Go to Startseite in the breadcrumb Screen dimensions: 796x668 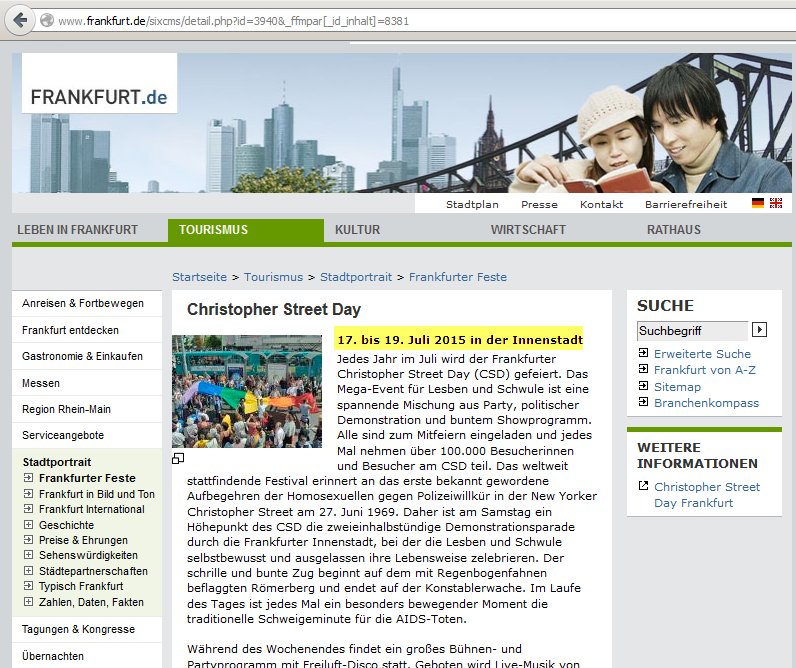tap(199, 277)
